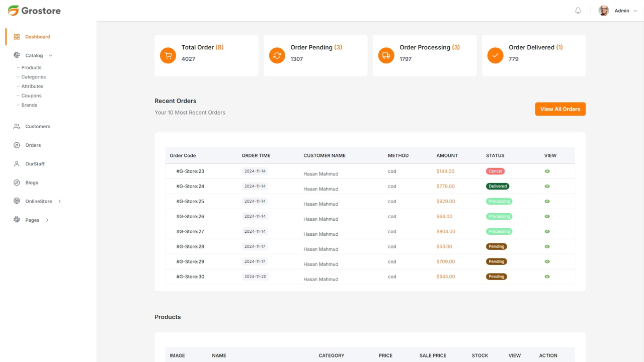The width and height of the screenshot is (644, 362).
Task: Select Coupons under Catalog
Action: 31,96
